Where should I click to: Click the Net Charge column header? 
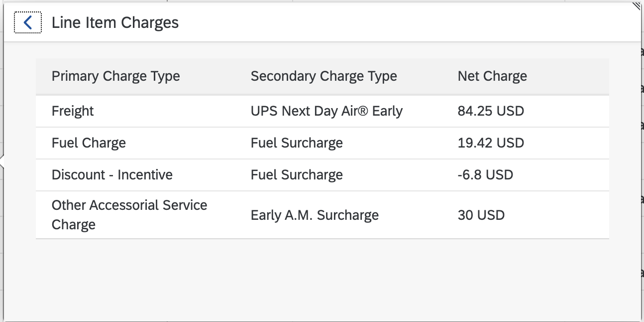point(492,76)
